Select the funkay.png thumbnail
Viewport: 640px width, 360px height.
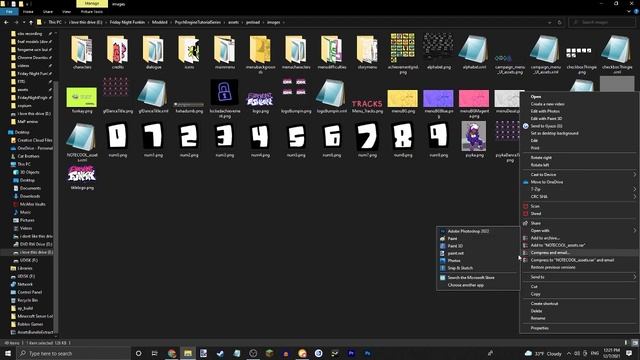coord(82,97)
